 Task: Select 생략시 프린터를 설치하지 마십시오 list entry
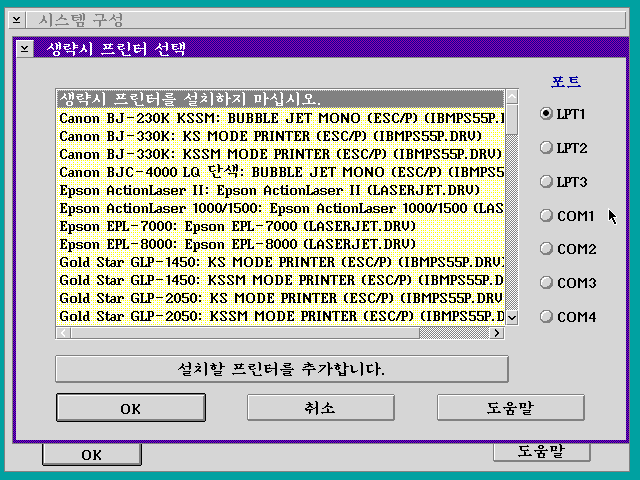280,99
